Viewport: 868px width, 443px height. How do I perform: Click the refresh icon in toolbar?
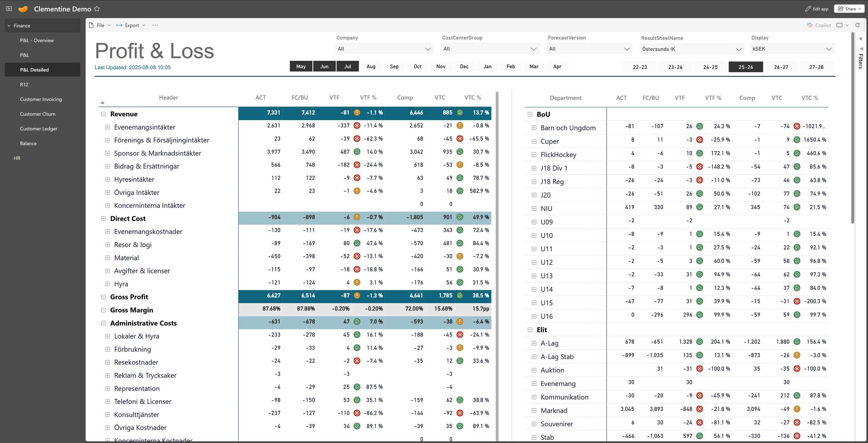858,25
